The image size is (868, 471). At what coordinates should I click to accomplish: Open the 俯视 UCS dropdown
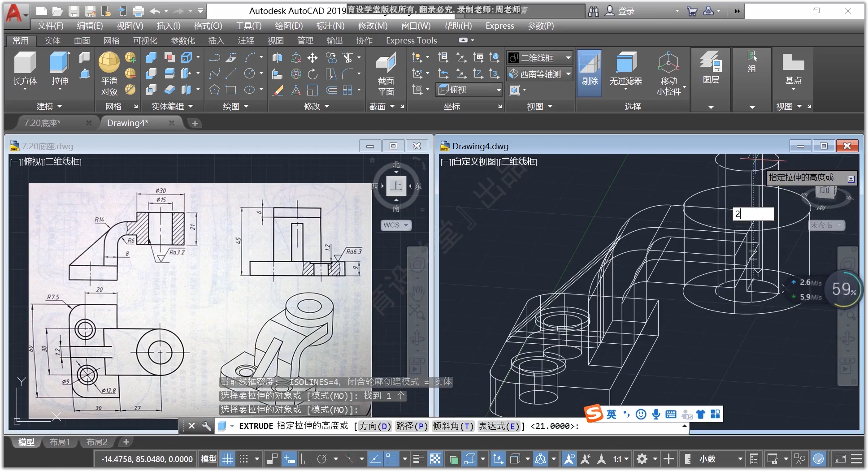[469, 90]
